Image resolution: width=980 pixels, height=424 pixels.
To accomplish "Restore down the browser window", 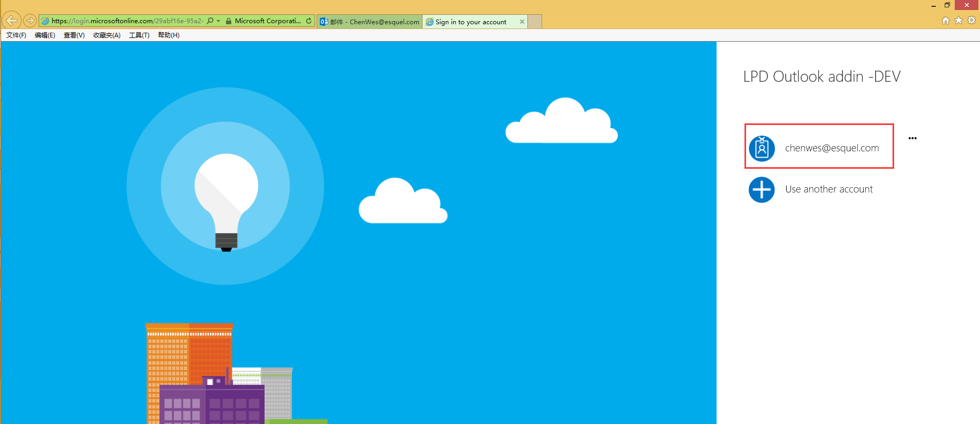I will (947, 5).
